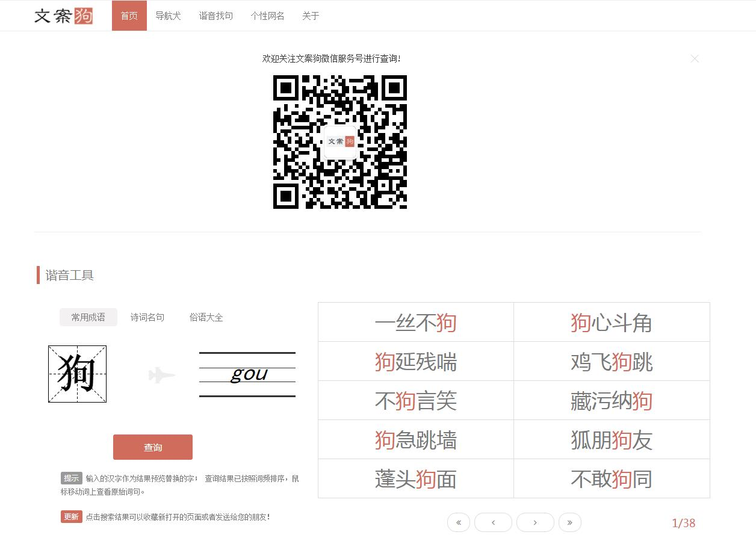This screenshot has height=541, width=756.
Task: Click the WeChat QR code image
Action: pos(340,142)
